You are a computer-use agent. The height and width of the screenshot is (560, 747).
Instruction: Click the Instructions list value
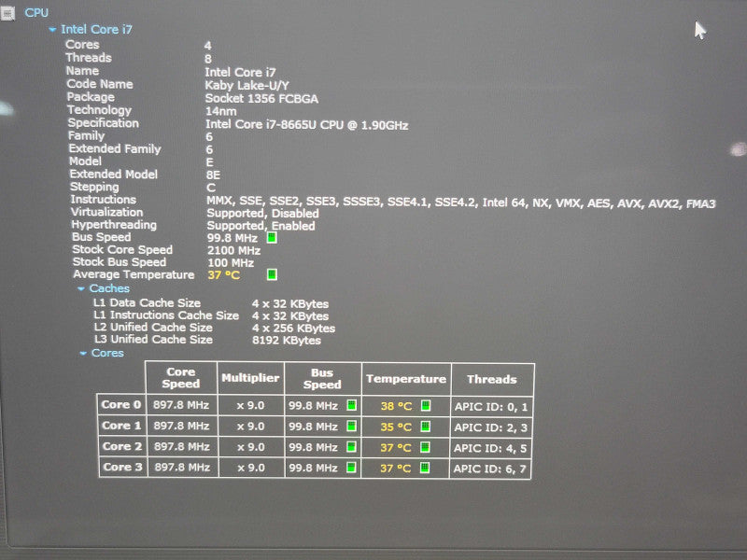click(x=460, y=203)
